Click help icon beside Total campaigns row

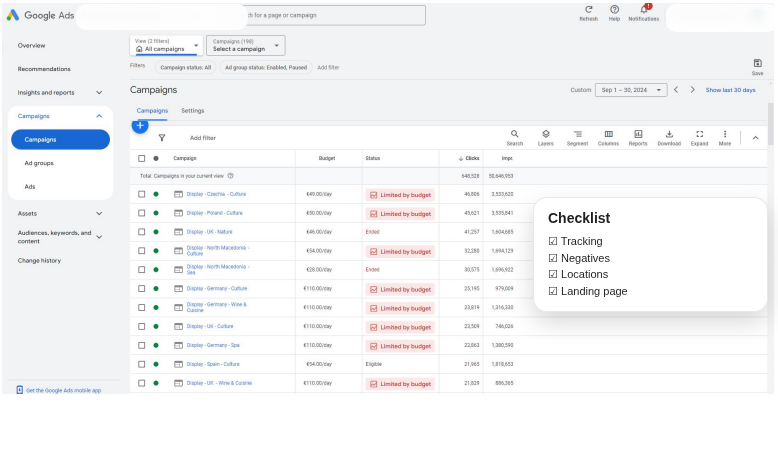[x=230, y=176]
